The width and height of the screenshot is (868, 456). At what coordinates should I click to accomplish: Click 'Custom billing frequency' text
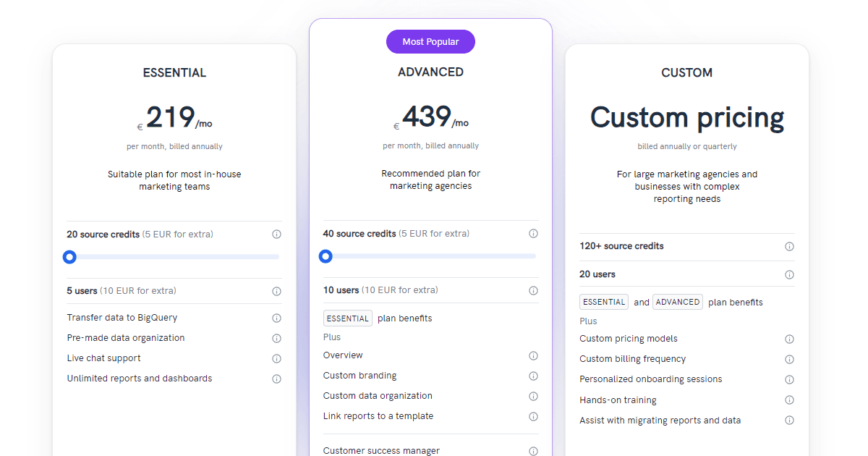pos(633,359)
